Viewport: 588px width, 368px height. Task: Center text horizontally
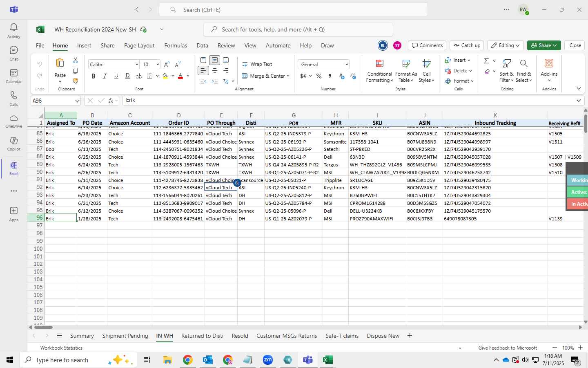pos(215,71)
